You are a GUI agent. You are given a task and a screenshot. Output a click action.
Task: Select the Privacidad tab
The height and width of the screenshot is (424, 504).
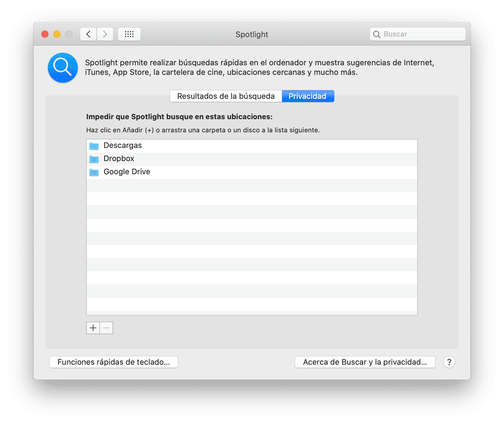[x=308, y=96]
